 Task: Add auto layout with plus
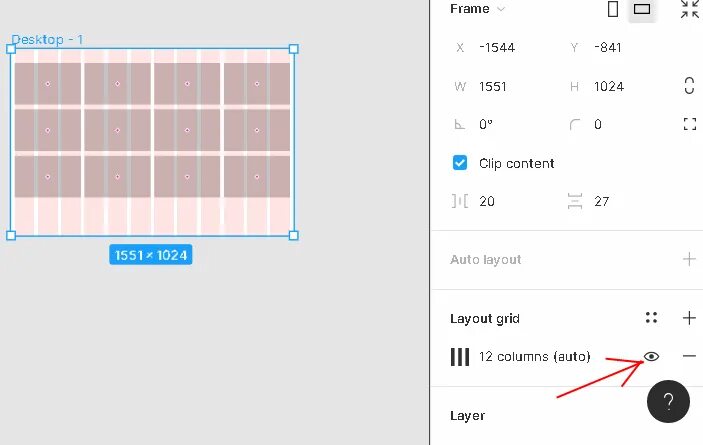click(689, 259)
